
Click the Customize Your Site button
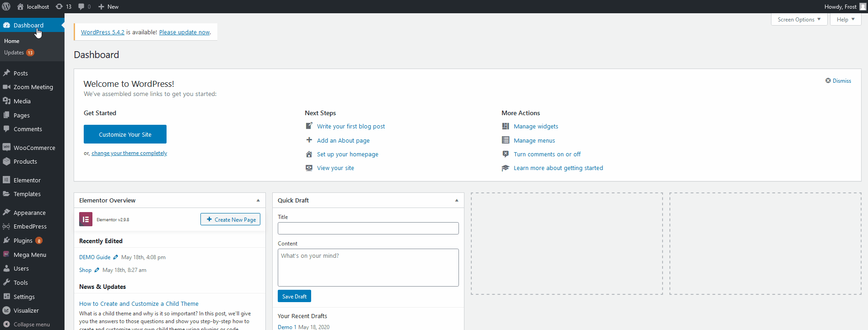click(x=125, y=134)
